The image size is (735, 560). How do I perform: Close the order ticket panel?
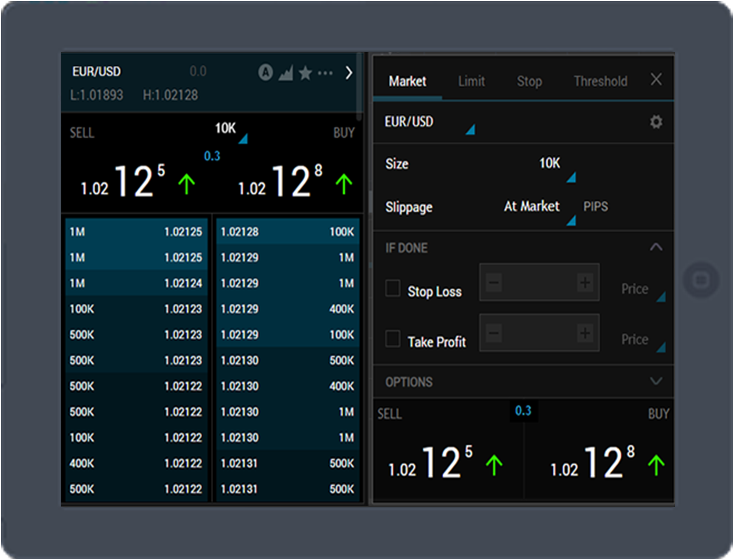pos(656,80)
